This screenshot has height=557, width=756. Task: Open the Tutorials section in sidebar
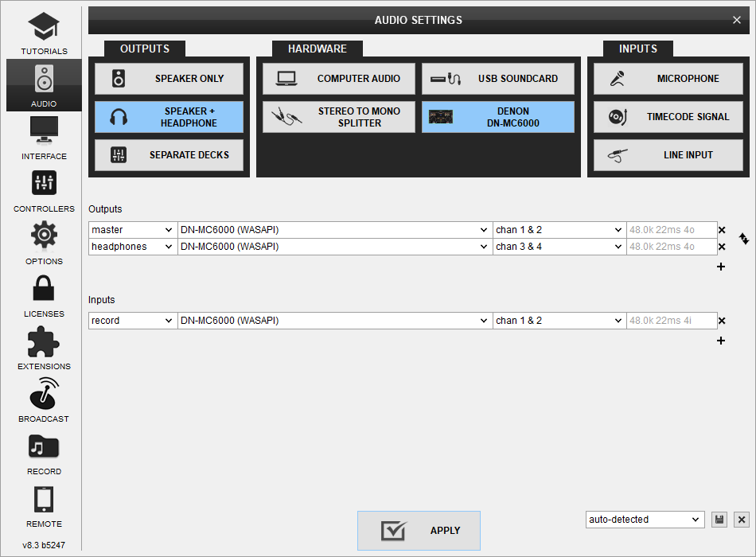click(x=44, y=32)
